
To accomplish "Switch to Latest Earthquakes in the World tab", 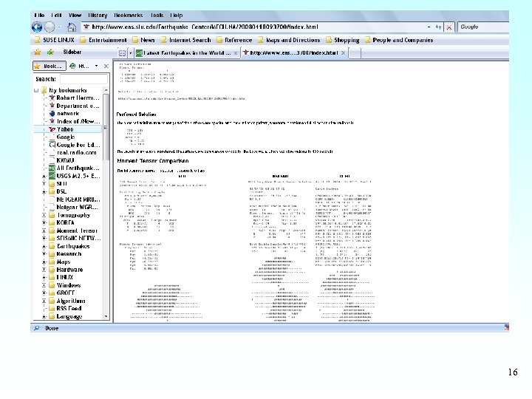I will coord(185,53).
